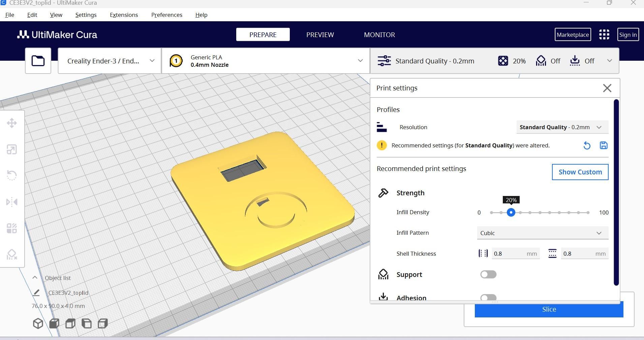Click the Sign in button

tap(628, 34)
